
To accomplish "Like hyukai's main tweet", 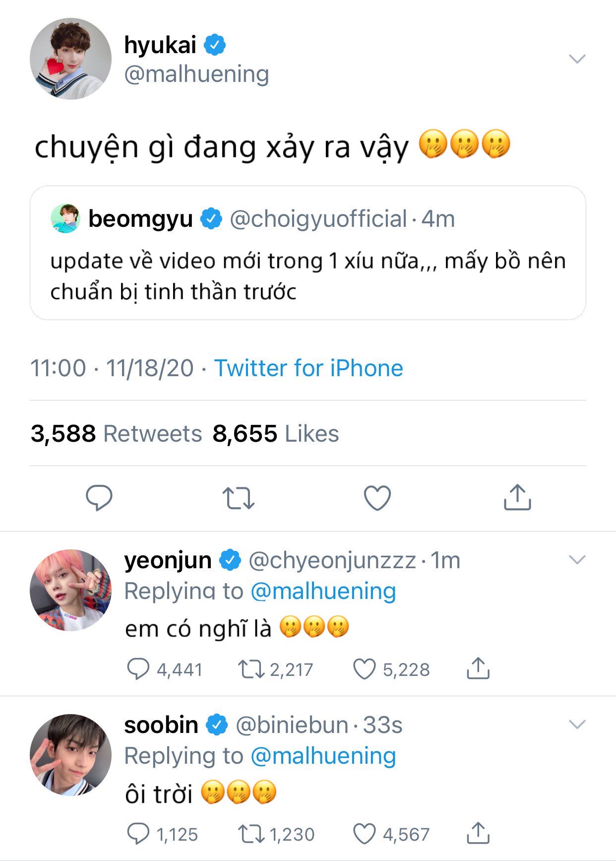I will pos(377,498).
